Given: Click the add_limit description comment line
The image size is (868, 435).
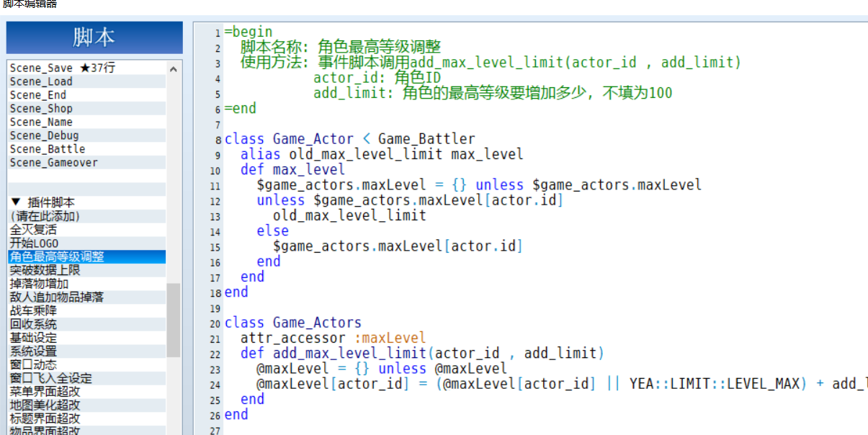Looking at the screenshot, I should click(x=493, y=93).
